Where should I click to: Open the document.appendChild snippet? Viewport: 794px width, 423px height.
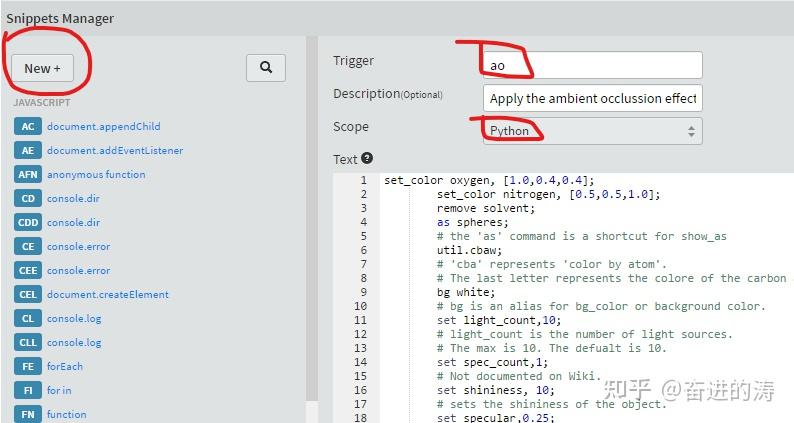pyautogui.click(x=103, y=127)
